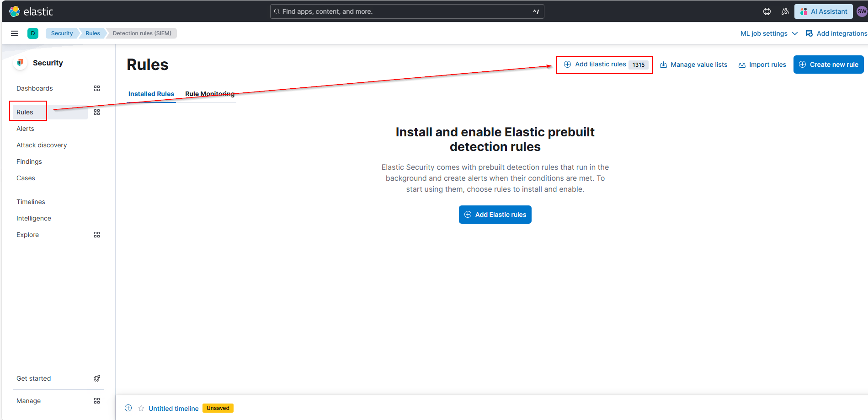868x420 pixels.
Task: Open the SW user profile avatar
Action: (x=862, y=11)
